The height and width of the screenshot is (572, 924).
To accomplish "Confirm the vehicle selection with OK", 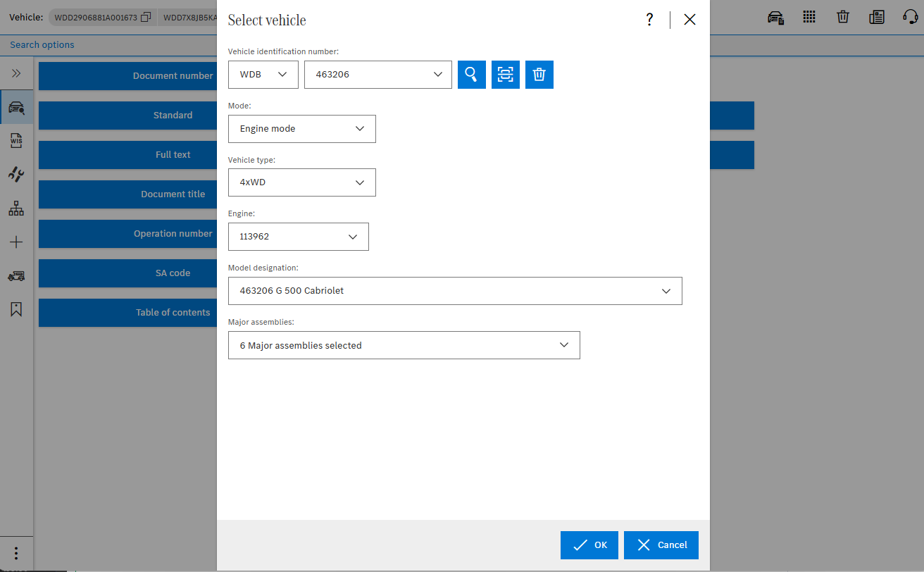I will tap(589, 545).
